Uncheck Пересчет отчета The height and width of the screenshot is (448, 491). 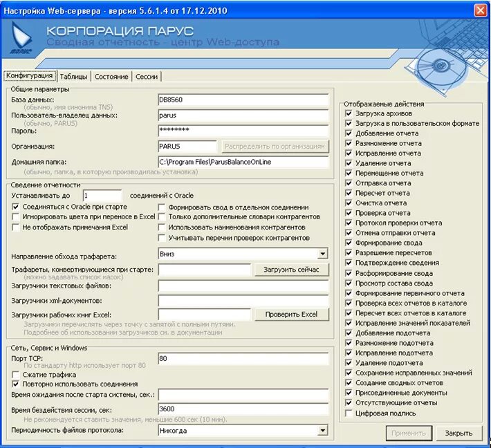[x=349, y=193]
